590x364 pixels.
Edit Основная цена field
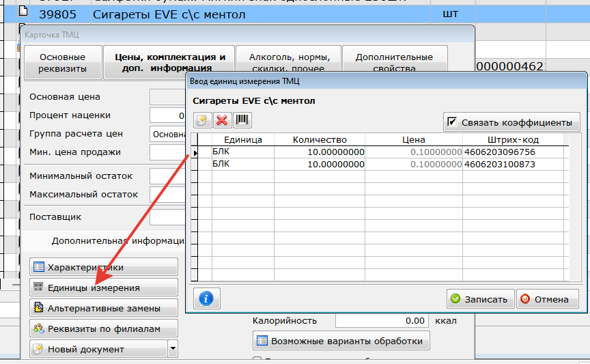pyautogui.click(x=167, y=97)
